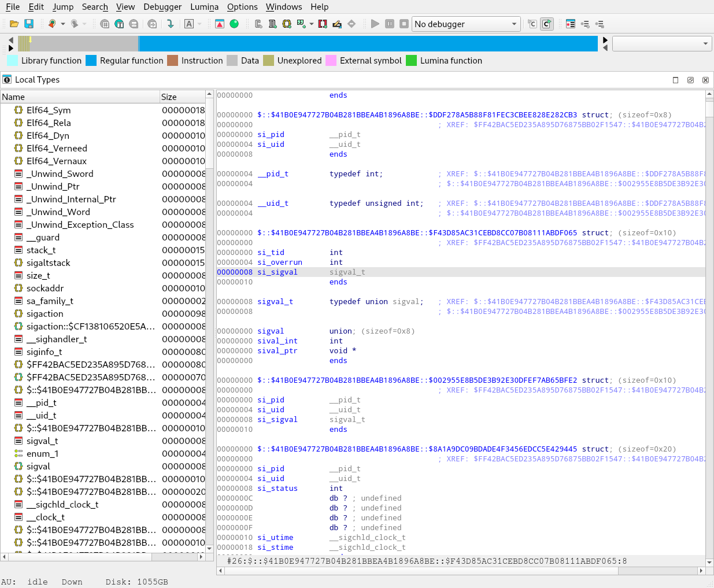
Task: Click the grey C-shaped type icon
Action: coord(258,24)
